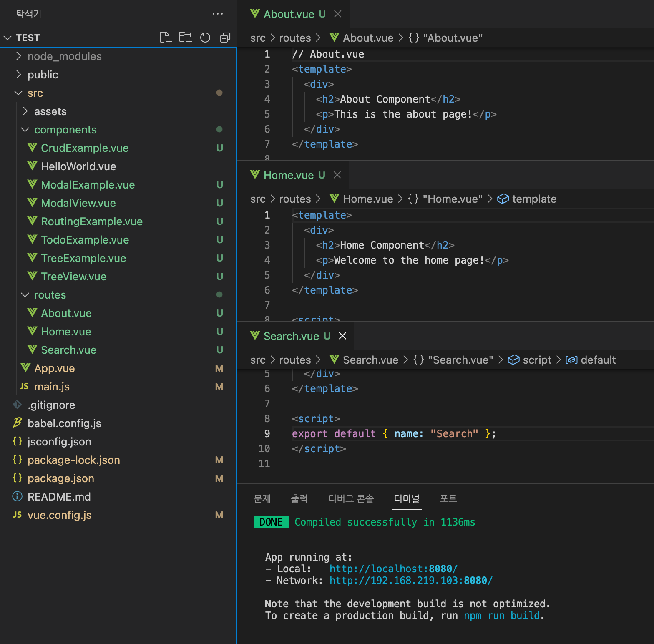Screen dimensions: 654x644
Task: Click the Vue icon beside CrudExample.vue
Action: 32,148
